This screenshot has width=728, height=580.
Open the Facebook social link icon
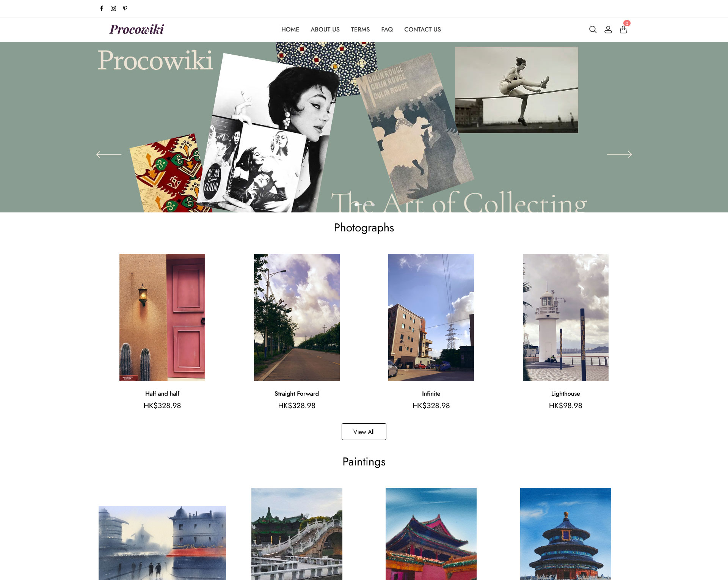pyautogui.click(x=102, y=8)
